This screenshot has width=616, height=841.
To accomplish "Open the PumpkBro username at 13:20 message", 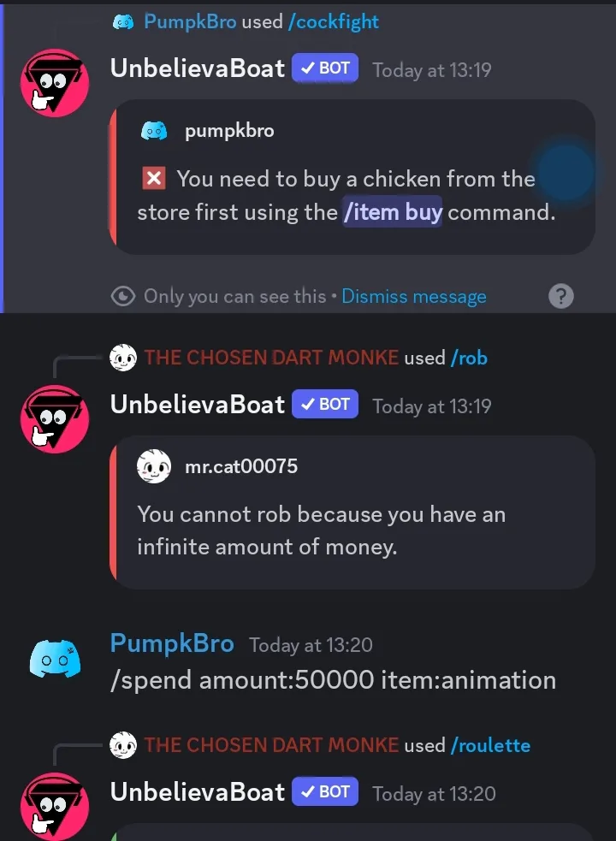I will (x=172, y=643).
